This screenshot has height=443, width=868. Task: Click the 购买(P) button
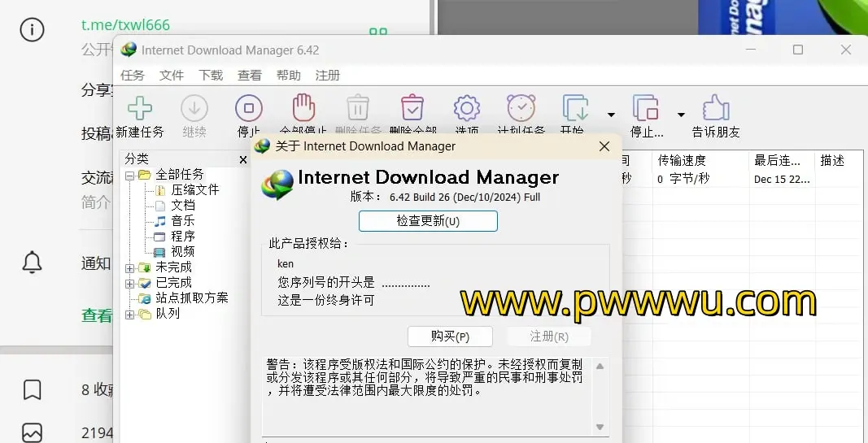(x=450, y=337)
